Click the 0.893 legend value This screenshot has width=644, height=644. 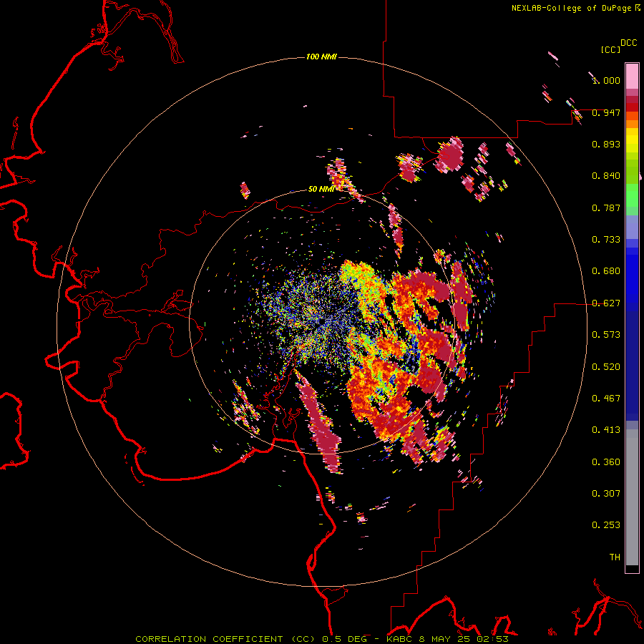point(606,144)
